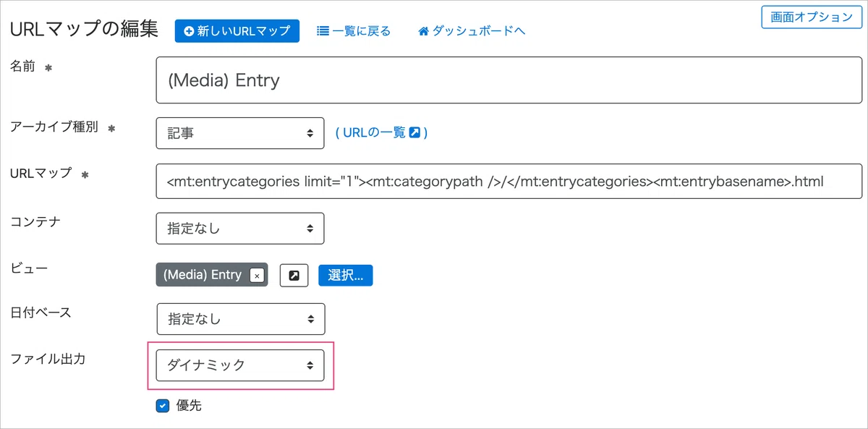The height and width of the screenshot is (429, 868).
Task: Focus the URLマップ template field
Action: [x=509, y=182]
